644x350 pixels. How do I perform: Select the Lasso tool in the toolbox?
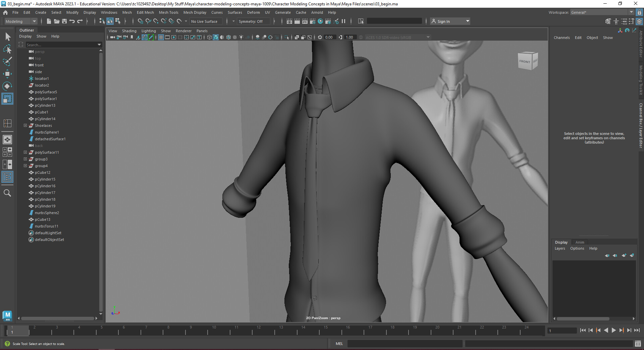8,49
